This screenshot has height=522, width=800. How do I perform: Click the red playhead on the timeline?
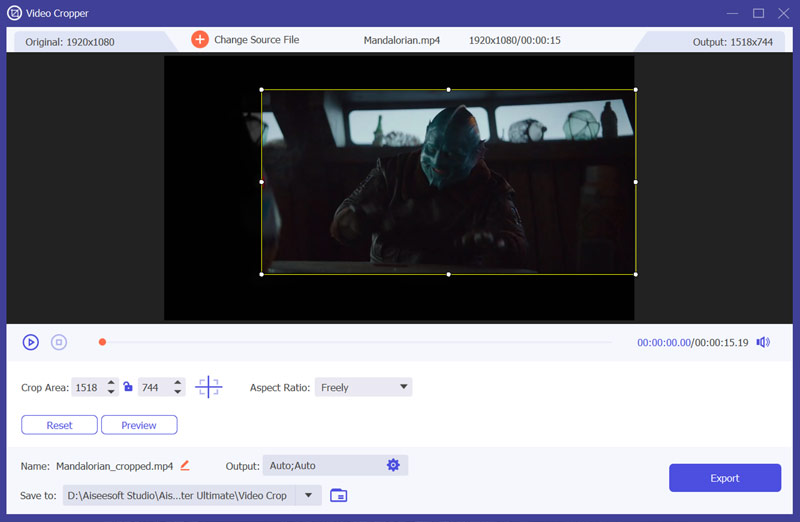coord(102,342)
